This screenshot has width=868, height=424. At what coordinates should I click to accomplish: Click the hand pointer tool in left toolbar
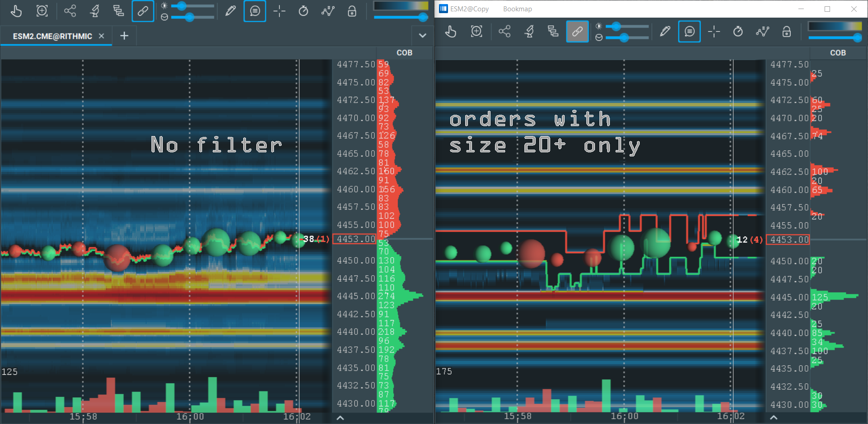(x=16, y=11)
